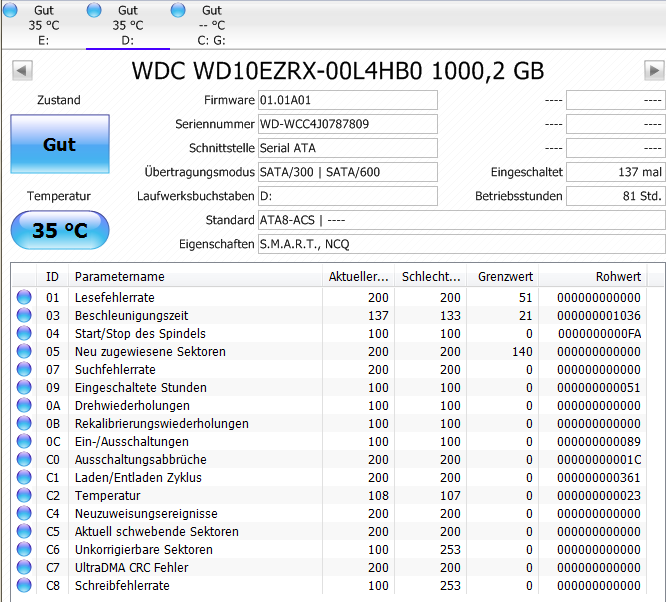This screenshot has width=666, height=602.
Task: Click status orb of C2 Temperatur row
Action: click(x=24, y=495)
